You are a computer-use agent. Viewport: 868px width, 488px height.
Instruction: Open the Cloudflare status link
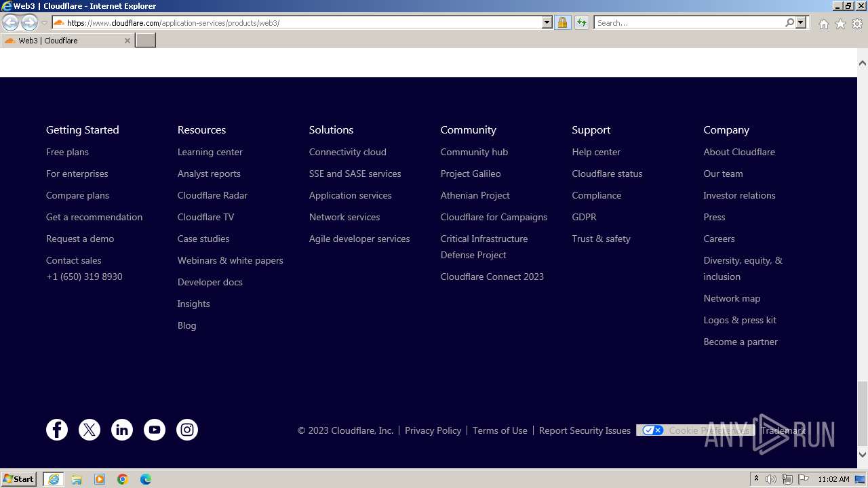pos(607,174)
